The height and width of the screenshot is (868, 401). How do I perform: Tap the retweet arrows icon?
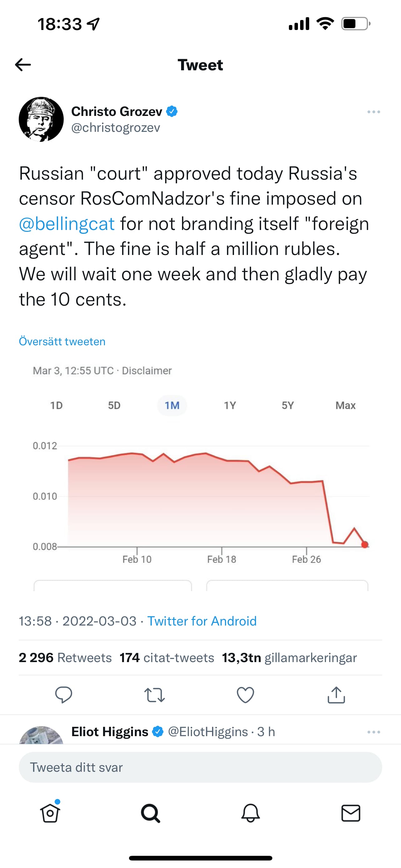click(155, 695)
